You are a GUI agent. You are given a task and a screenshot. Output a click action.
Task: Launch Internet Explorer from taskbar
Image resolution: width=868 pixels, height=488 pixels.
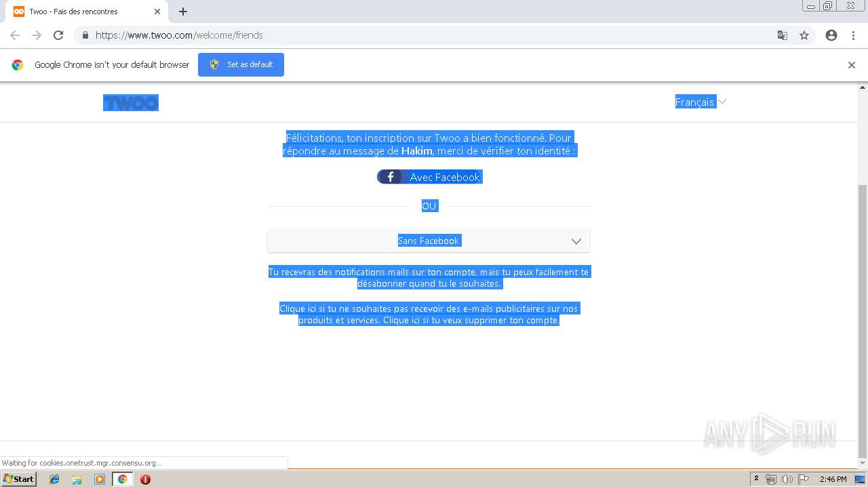point(54,479)
